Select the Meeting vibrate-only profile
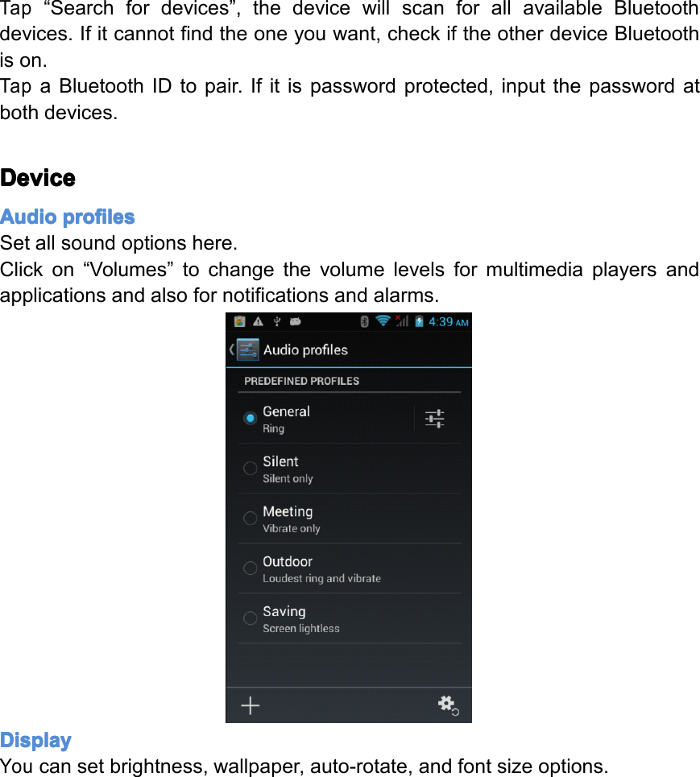The height and width of the screenshot is (777, 700). click(250, 519)
